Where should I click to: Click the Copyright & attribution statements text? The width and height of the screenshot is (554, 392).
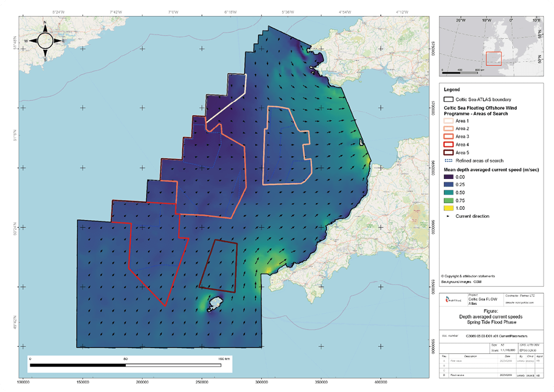468,276
